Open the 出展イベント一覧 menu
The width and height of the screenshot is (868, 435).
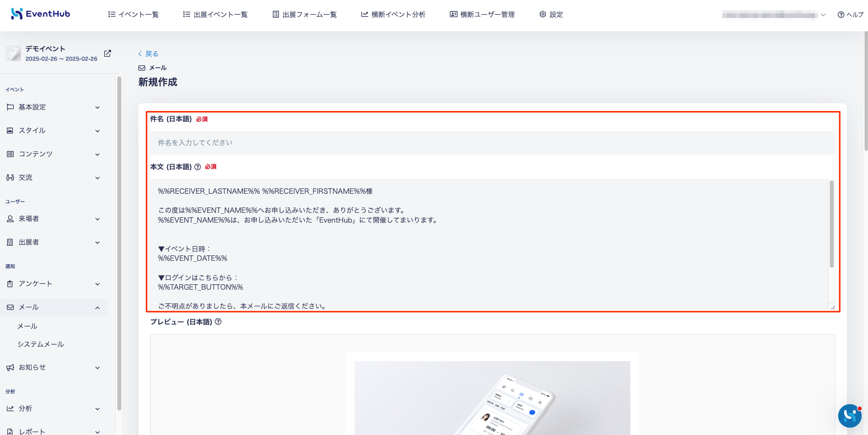(x=215, y=15)
